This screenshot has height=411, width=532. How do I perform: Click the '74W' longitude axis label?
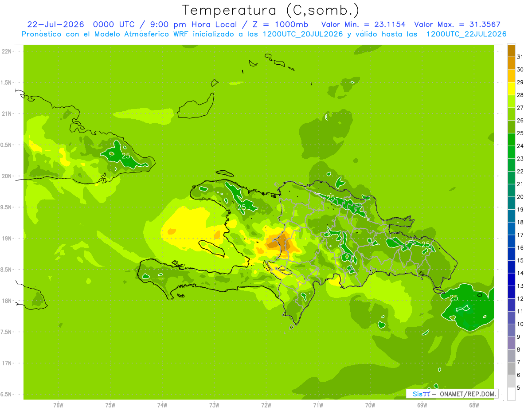[x=162, y=405]
